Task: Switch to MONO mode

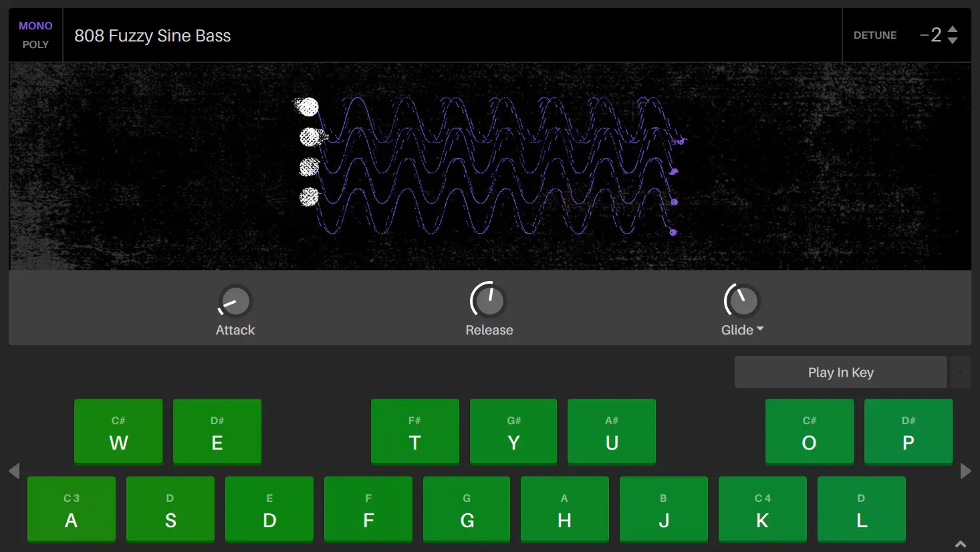Action: point(35,26)
